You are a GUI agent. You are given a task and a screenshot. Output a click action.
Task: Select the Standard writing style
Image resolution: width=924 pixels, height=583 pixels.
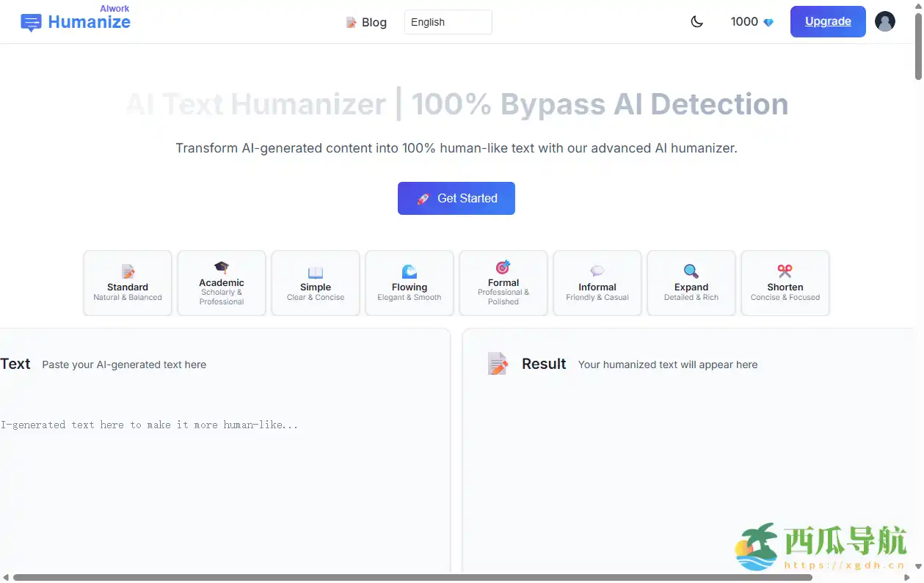coord(127,283)
